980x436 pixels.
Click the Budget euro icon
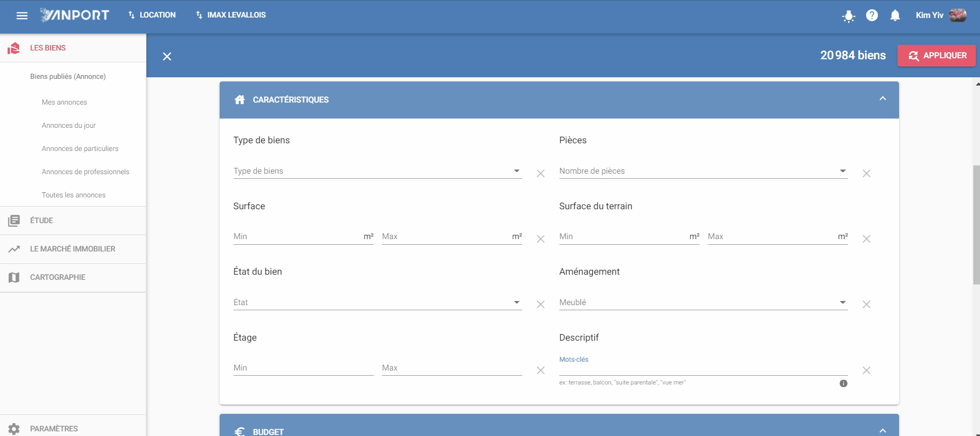240,431
